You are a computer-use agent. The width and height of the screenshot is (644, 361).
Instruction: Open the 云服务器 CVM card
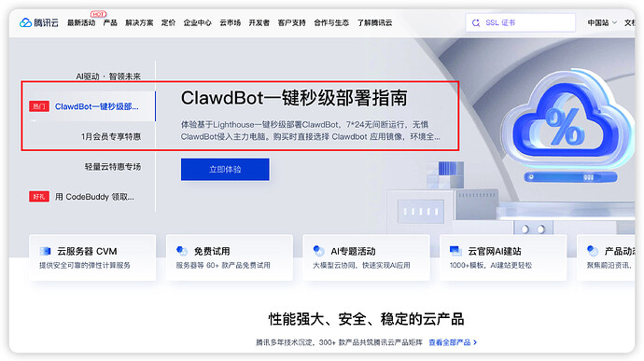tap(92, 257)
